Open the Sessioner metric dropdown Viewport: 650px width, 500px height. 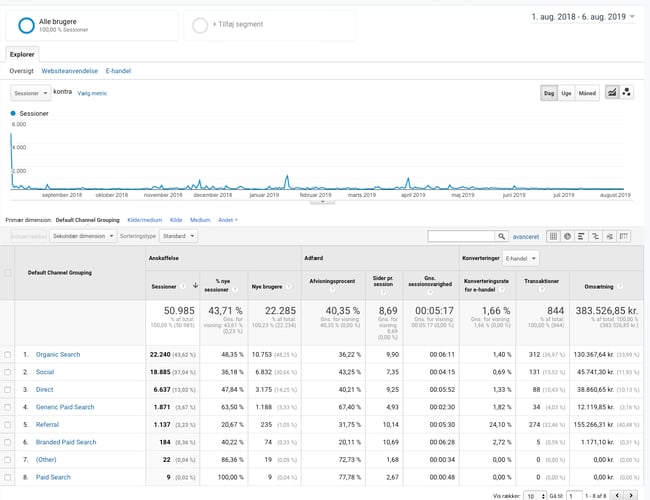click(x=30, y=93)
